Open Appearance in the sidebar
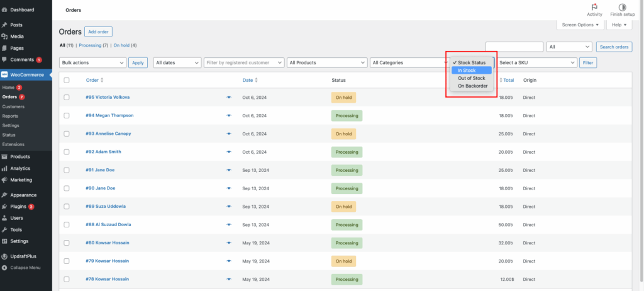 [23, 195]
